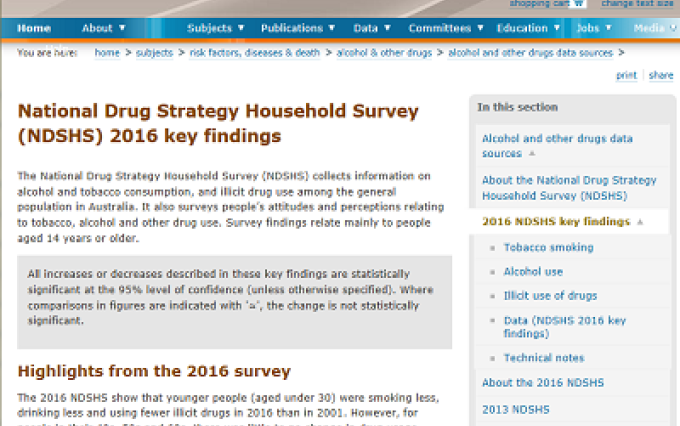Click the print link
Image resolution: width=680 pixels, height=426 pixels.
coord(626,75)
